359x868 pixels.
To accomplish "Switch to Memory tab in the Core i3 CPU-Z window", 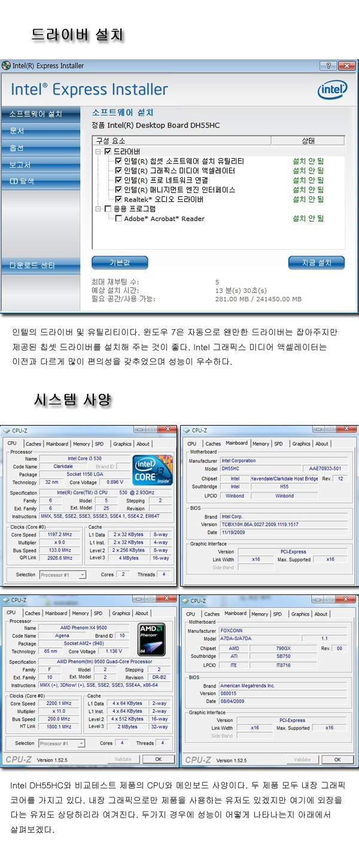I will point(81,444).
